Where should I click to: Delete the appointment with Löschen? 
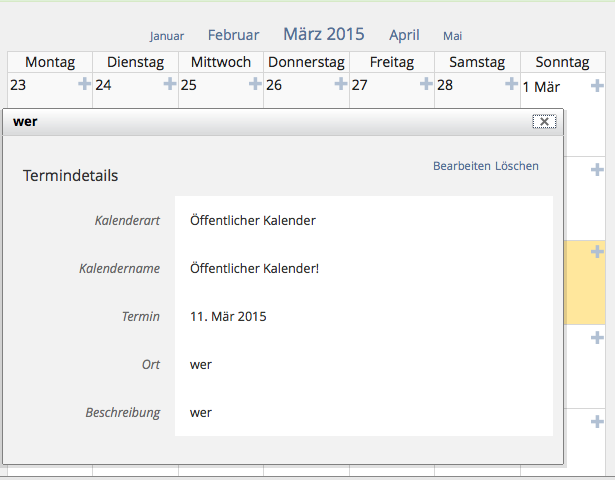(x=517, y=166)
